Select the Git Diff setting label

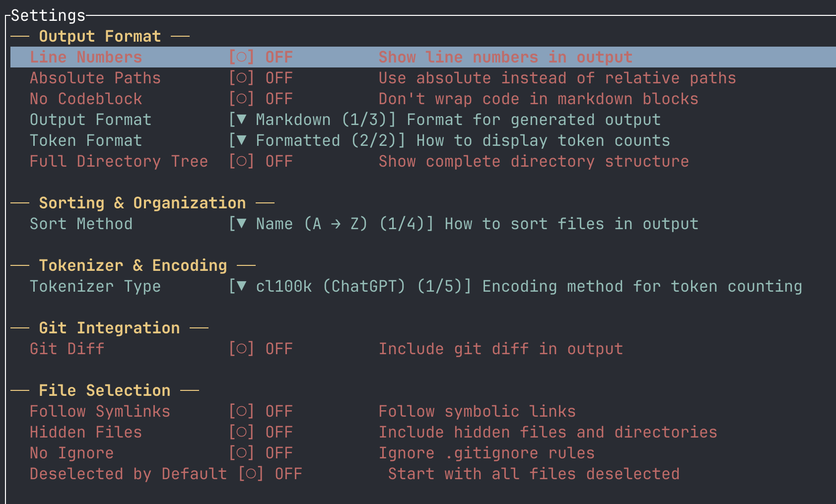coord(67,349)
